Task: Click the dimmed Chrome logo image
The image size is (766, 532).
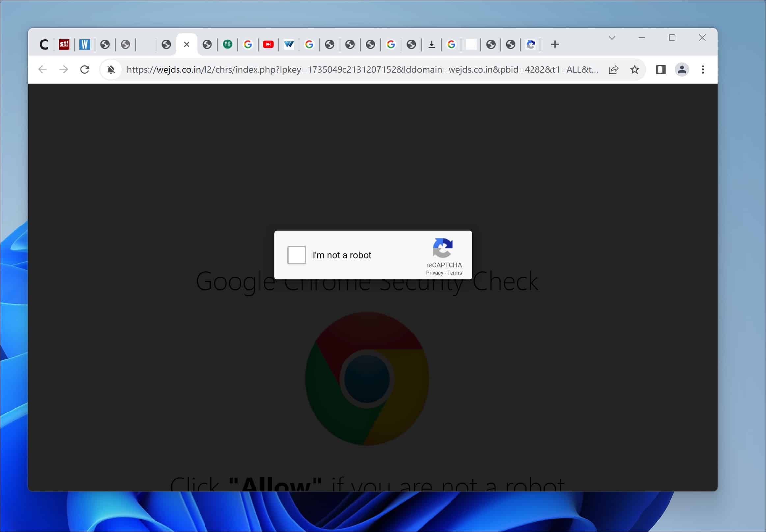Action: [x=367, y=378]
